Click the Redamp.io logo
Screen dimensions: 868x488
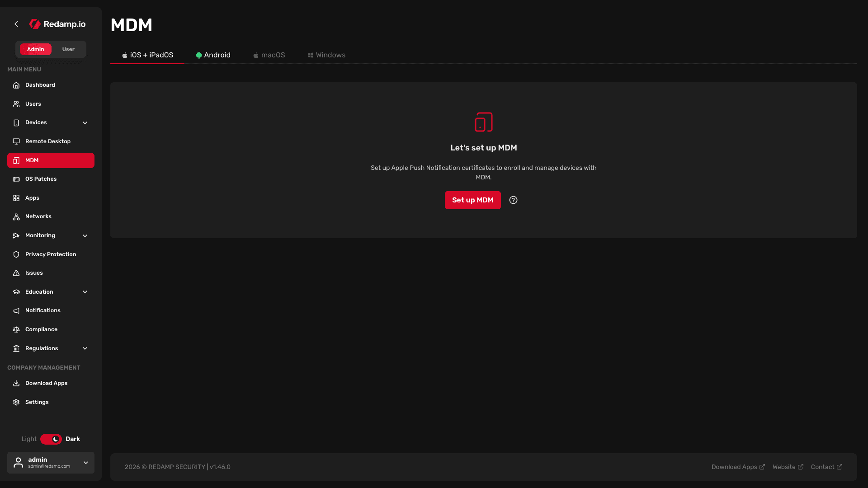(x=57, y=24)
